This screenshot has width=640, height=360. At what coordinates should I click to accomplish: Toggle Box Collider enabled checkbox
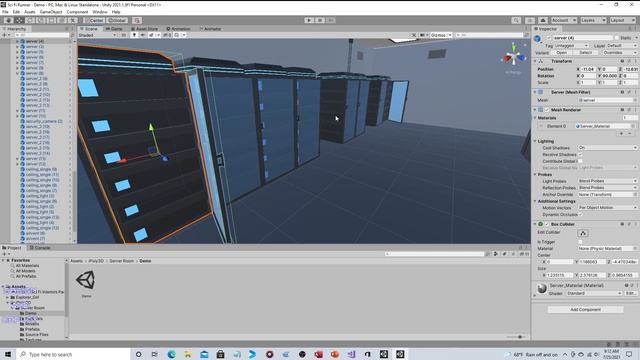click(x=547, y=224)
